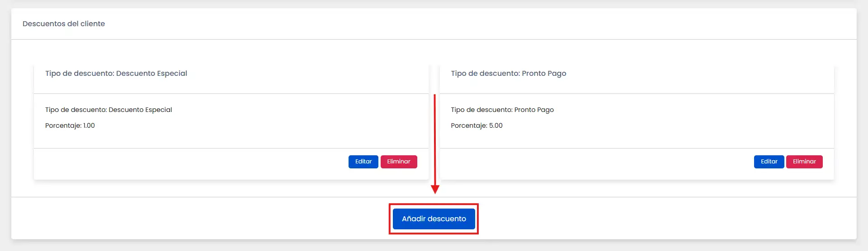
Task: Click the value '5.00' in the Pronto Pago card
Action: (495, 125)
